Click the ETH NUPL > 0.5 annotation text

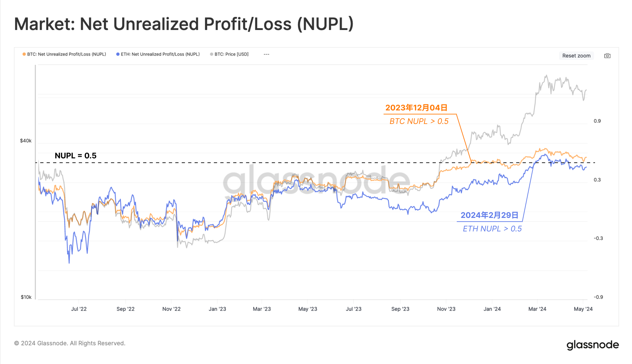point(492,229)
